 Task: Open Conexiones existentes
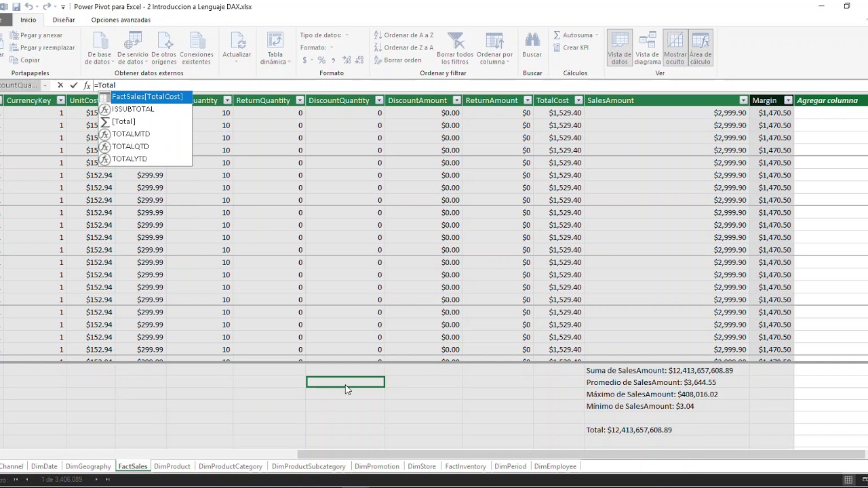point(196,48)
